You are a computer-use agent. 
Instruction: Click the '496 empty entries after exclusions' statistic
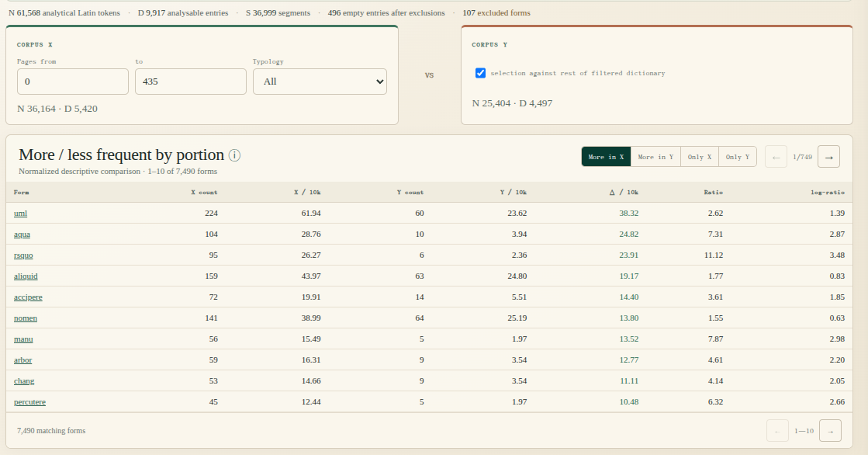point(386,12)
